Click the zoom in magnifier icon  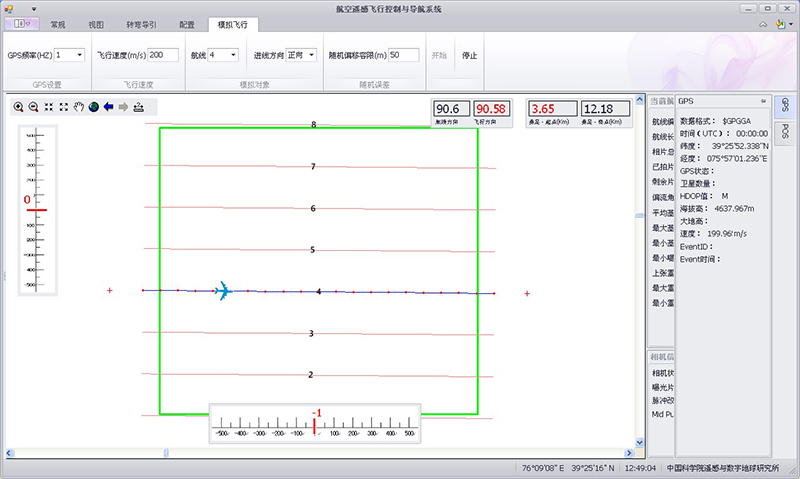click(19, 107)
